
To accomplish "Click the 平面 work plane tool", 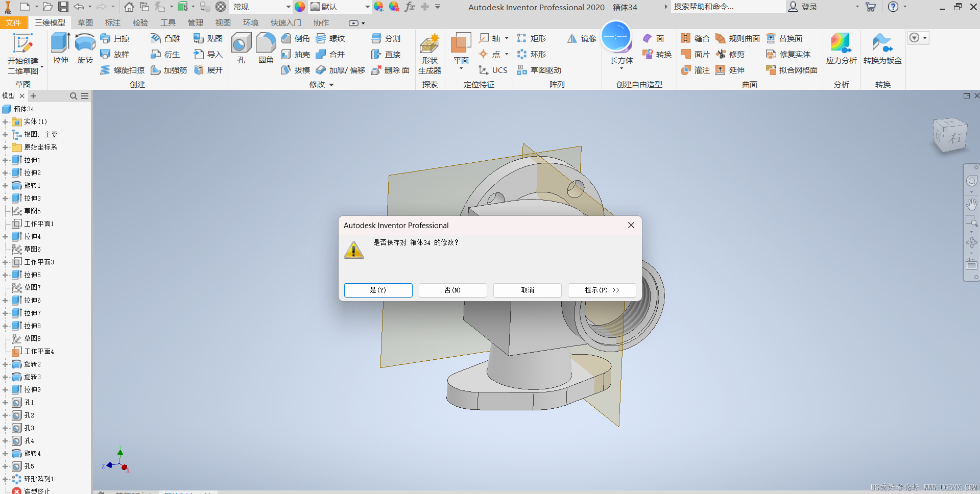I will point(461,47).
